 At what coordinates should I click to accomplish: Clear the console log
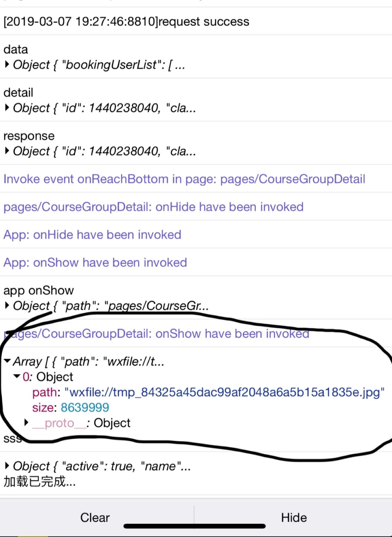click(95, 517)
